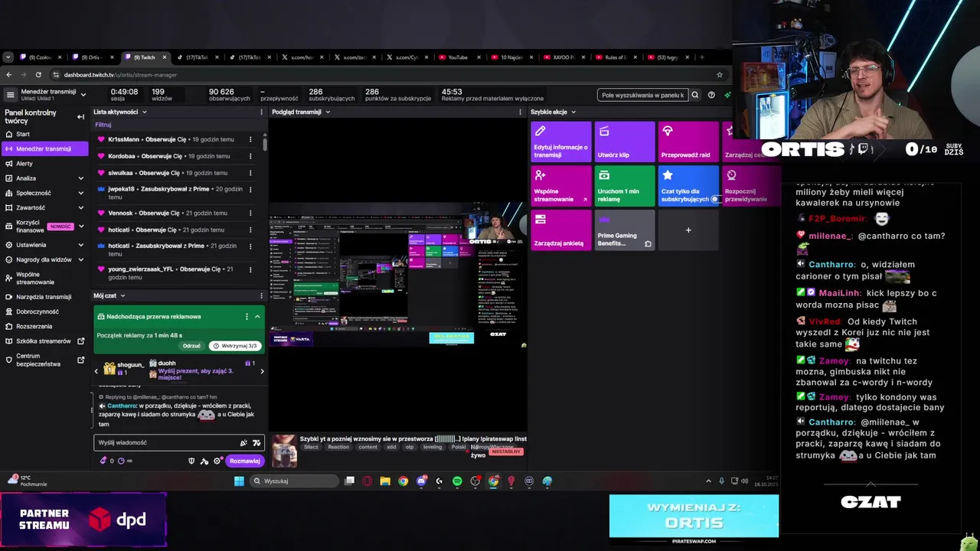Open chat settings gear icon
Screen dimensions: 980x551
point(217,461)
